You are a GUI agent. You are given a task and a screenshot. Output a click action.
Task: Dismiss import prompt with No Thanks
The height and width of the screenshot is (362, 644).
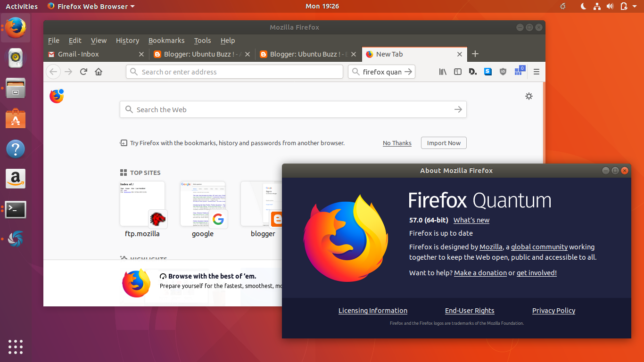396,143
